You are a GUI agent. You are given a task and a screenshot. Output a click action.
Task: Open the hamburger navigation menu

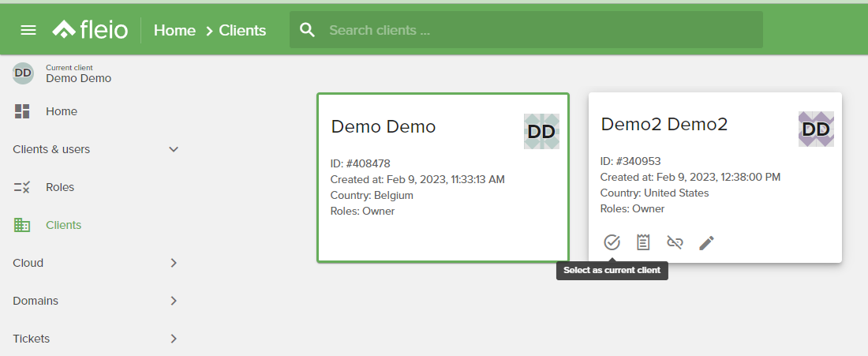pyautogui.click(x=28, y=30)
